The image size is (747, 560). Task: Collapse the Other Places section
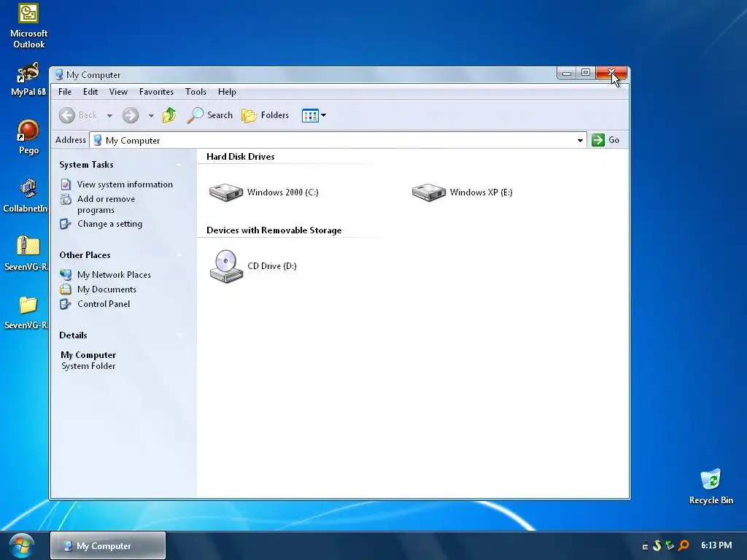click(179, 255)
